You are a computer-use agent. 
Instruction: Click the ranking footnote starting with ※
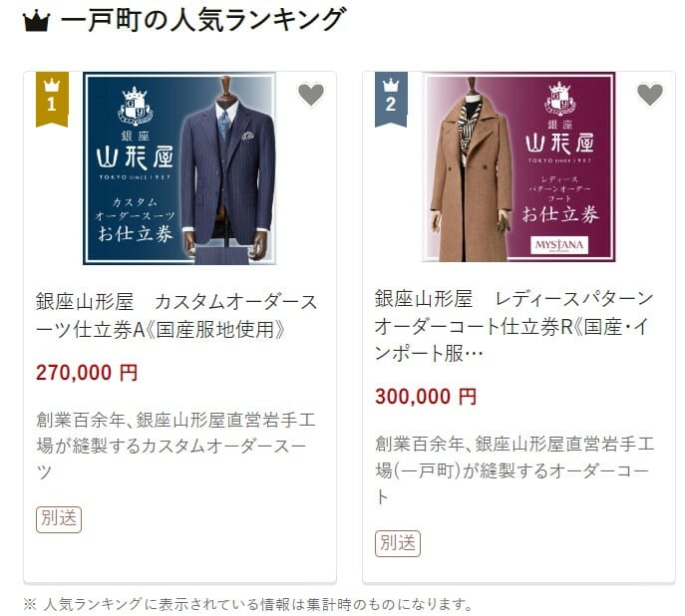pos(248,604)
